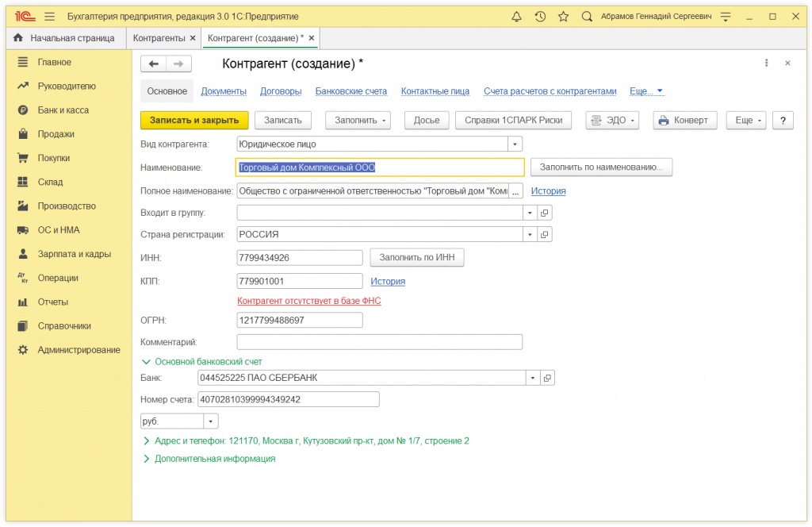Click the favorites star icon

coord(563,17)
